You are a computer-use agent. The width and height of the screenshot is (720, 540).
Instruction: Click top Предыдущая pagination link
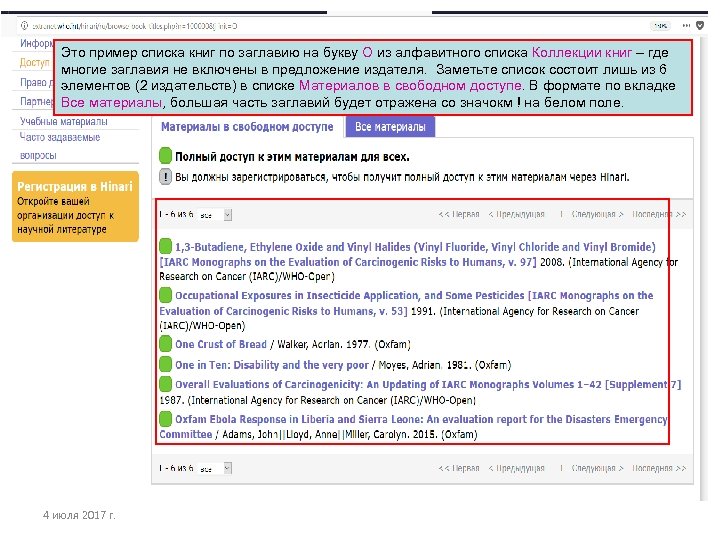click(517, 214)
